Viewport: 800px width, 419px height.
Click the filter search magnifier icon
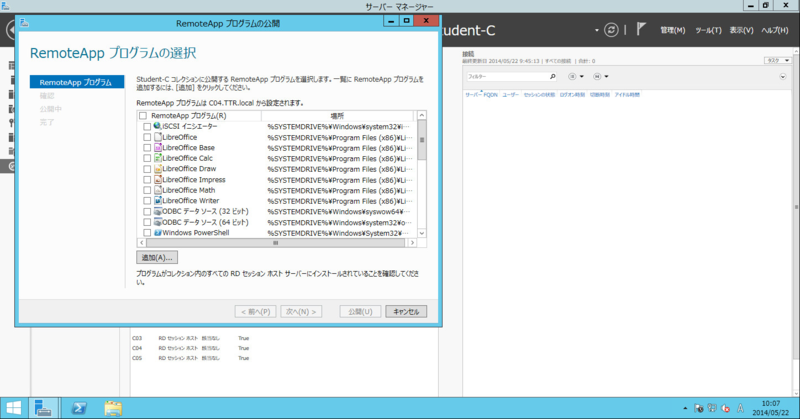click(x=552, y=77)
